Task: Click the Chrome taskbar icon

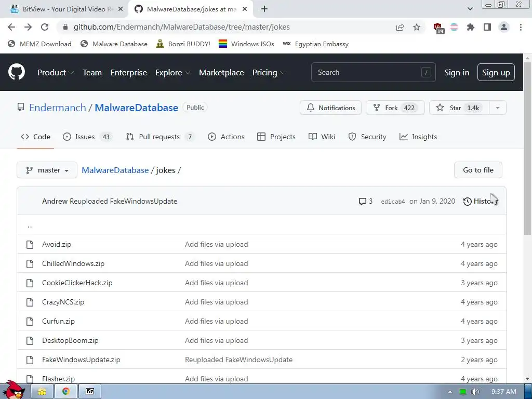Action: click(66, 392)
